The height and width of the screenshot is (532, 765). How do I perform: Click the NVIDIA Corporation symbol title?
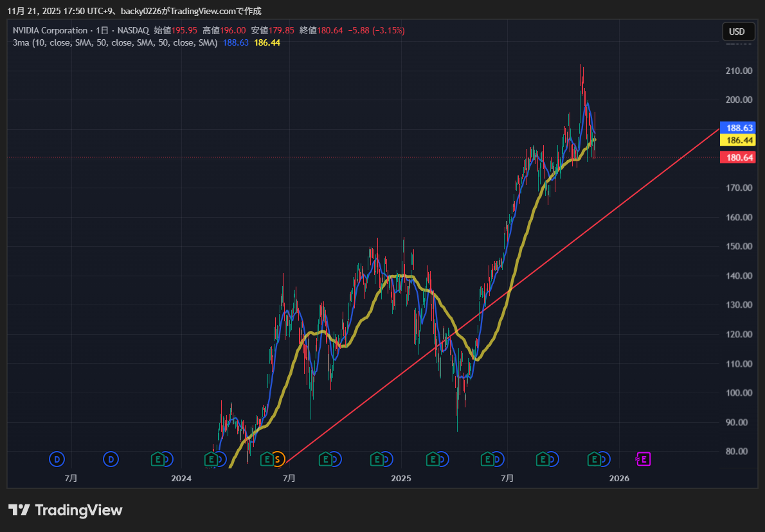(50, 30)
